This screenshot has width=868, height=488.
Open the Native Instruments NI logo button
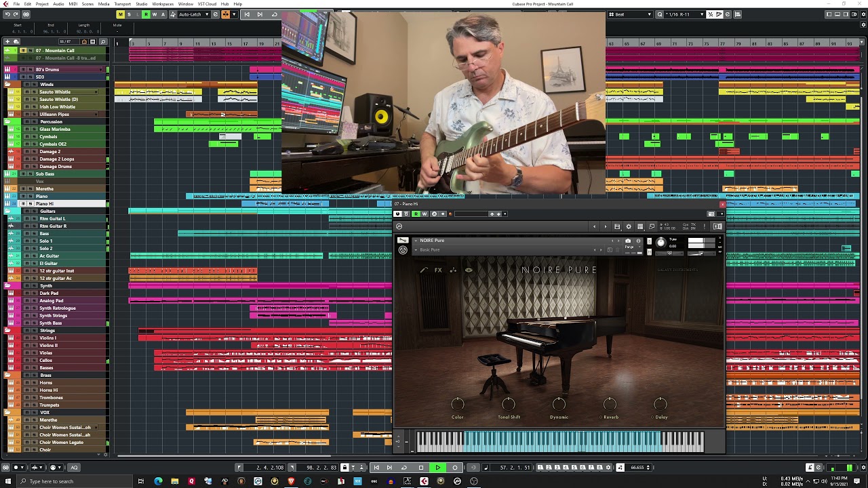coord(718,226)
